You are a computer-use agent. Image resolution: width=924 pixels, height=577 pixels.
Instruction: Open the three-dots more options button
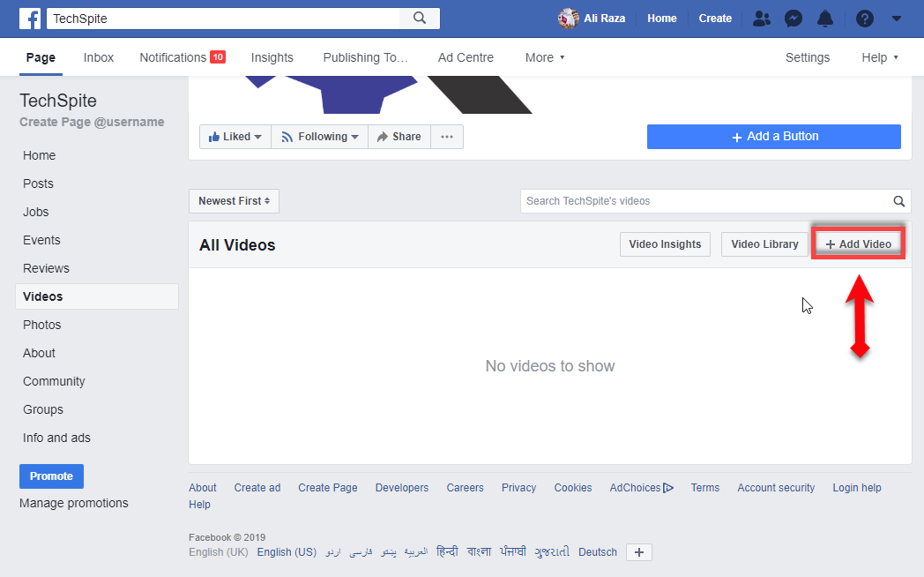point(447,137)
